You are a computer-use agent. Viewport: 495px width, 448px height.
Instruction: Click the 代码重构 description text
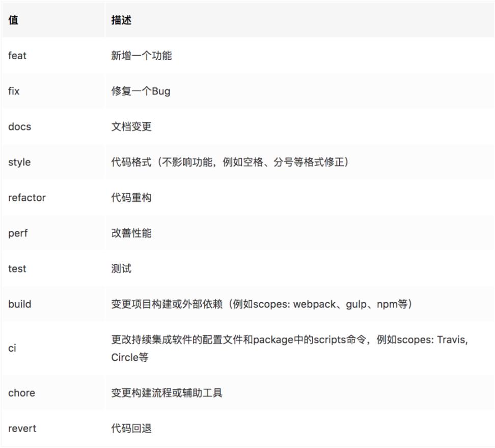pyautogui.click(x=131, y=198)
